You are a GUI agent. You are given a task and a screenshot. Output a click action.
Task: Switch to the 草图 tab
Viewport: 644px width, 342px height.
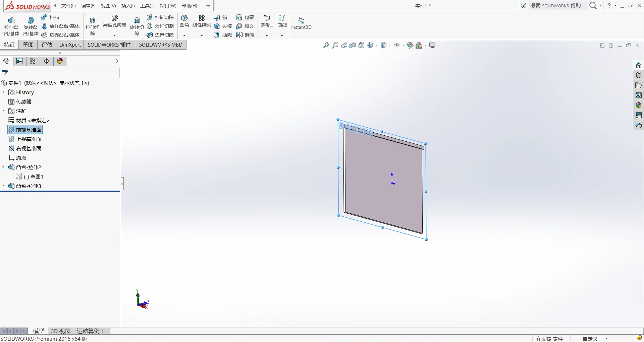click(28, 45)
